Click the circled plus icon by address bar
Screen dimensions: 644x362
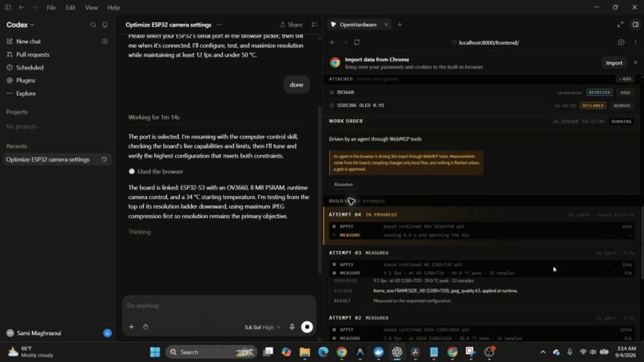point(621,42)
